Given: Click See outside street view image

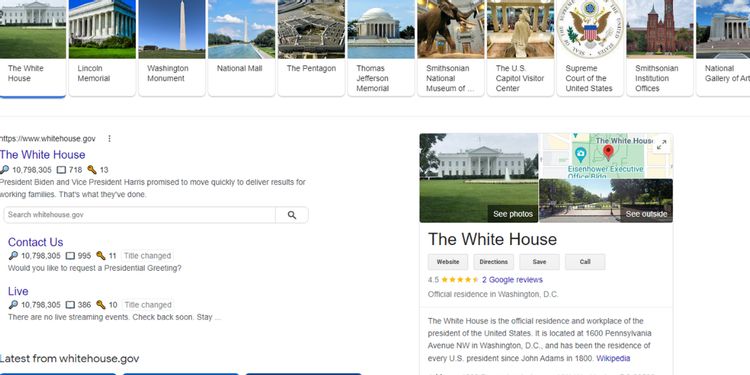Looking at the screenshot, I should click(646, 214).
